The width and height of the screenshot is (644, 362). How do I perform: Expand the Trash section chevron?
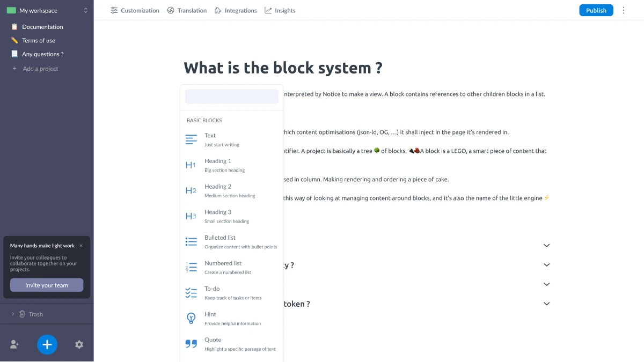coord(13,314)
